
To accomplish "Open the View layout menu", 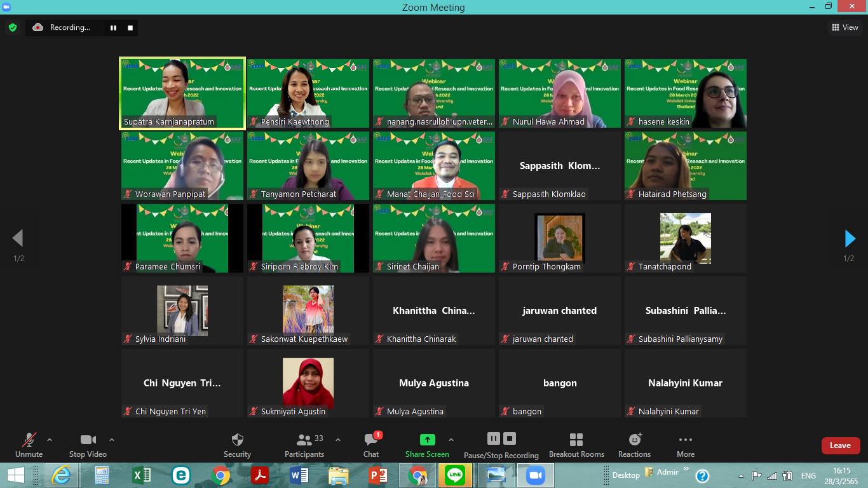I will [844, 27].
